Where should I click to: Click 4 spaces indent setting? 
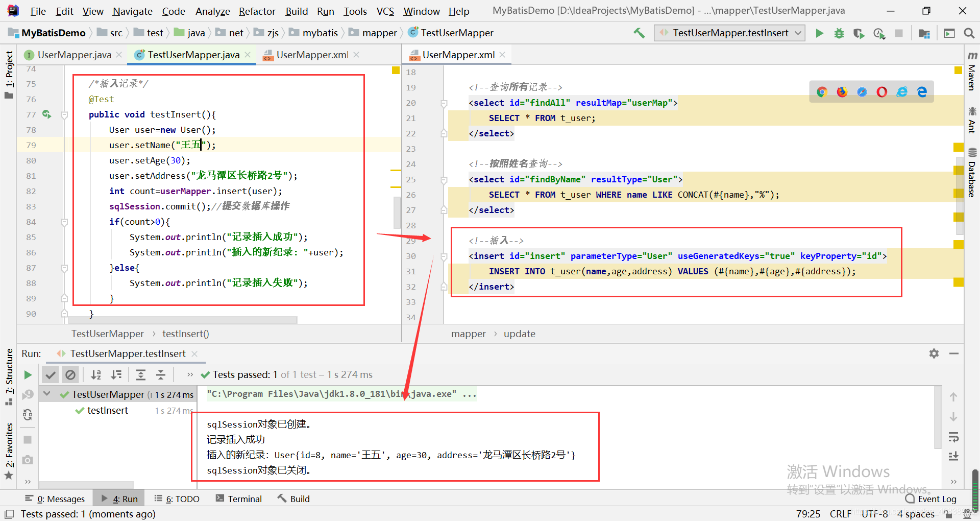(916, 514)
